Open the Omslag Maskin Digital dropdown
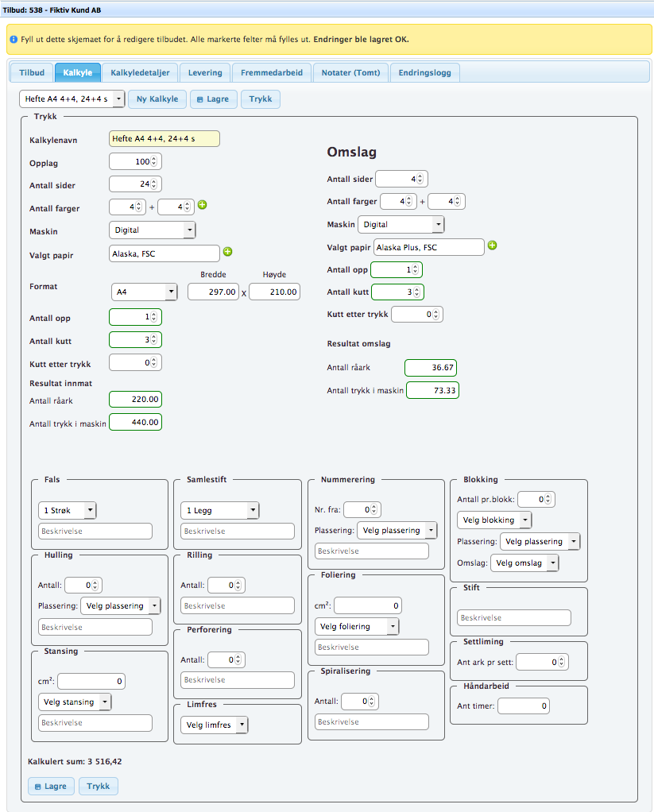Image resolution: width=654 pixels, height=812 pixels. 401,225
